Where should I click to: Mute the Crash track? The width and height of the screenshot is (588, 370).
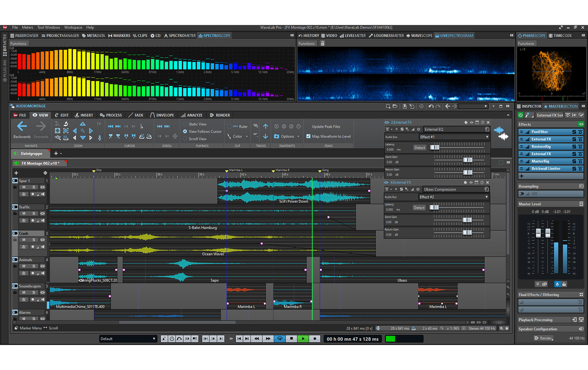pyautogui.click(x=24, y=240)
